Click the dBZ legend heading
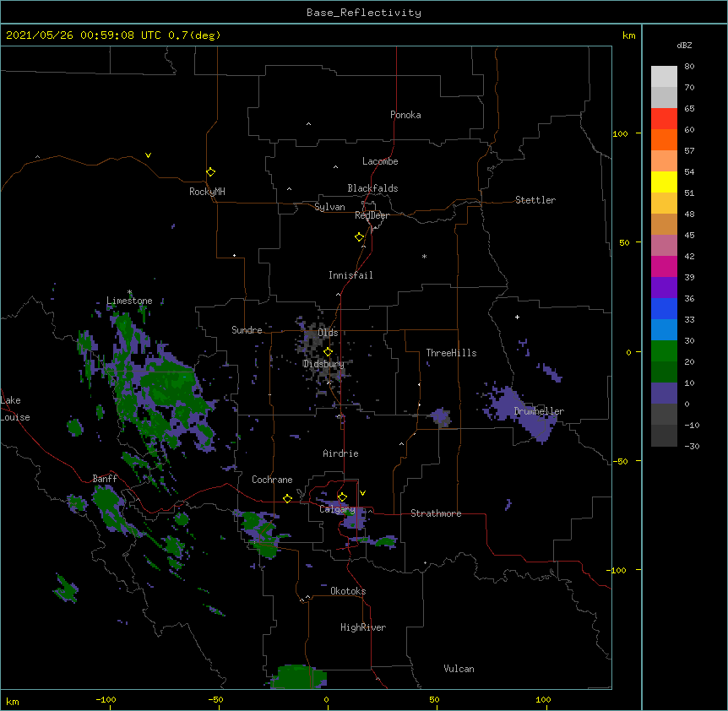This screenshot has height=711, width=728. coord(684,45)
